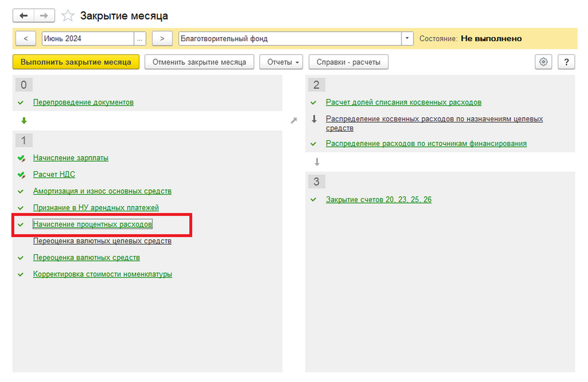Open the Начисление зарплаты operation

tap(71, 158)
